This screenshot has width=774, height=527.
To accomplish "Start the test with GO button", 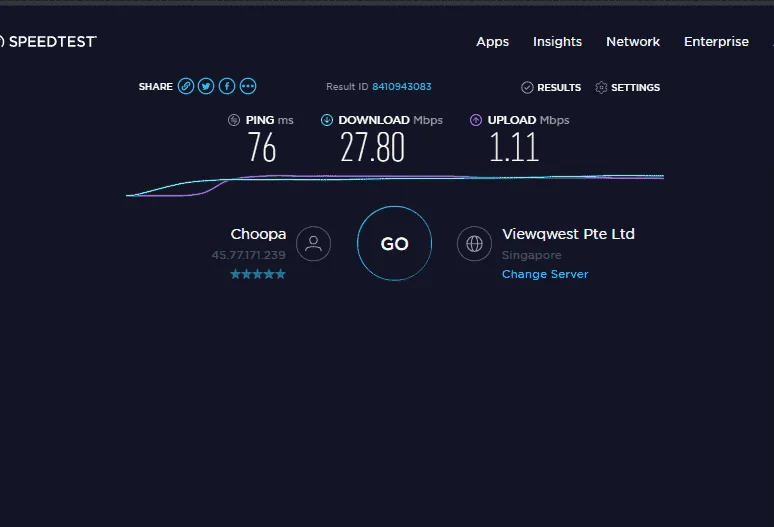I will pyautogui.click(x=394, y=244).
